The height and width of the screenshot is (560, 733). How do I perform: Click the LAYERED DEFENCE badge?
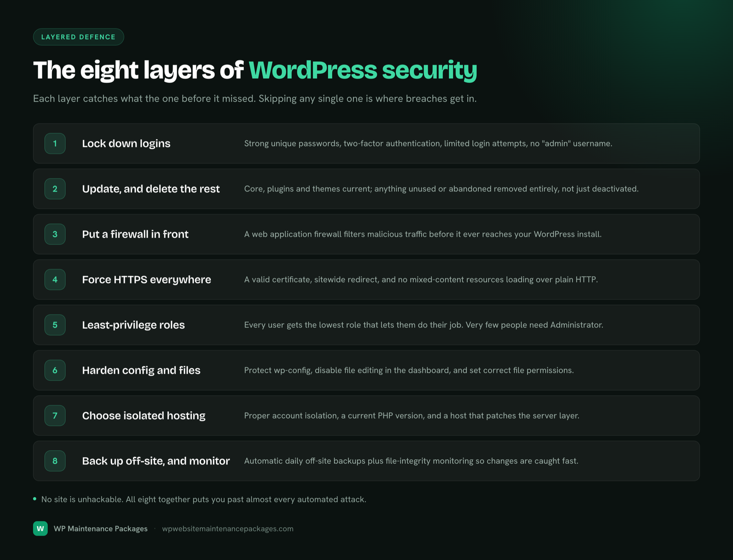coord(78,37)
